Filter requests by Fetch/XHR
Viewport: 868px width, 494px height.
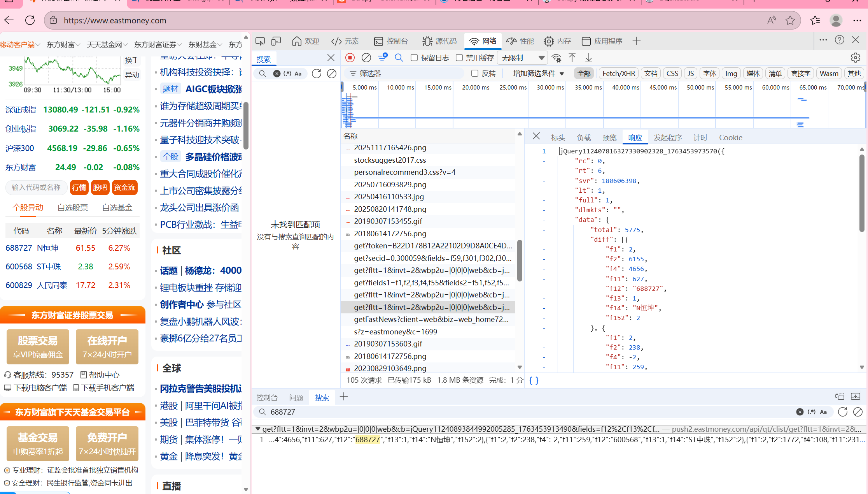click(x=618, y=73)
